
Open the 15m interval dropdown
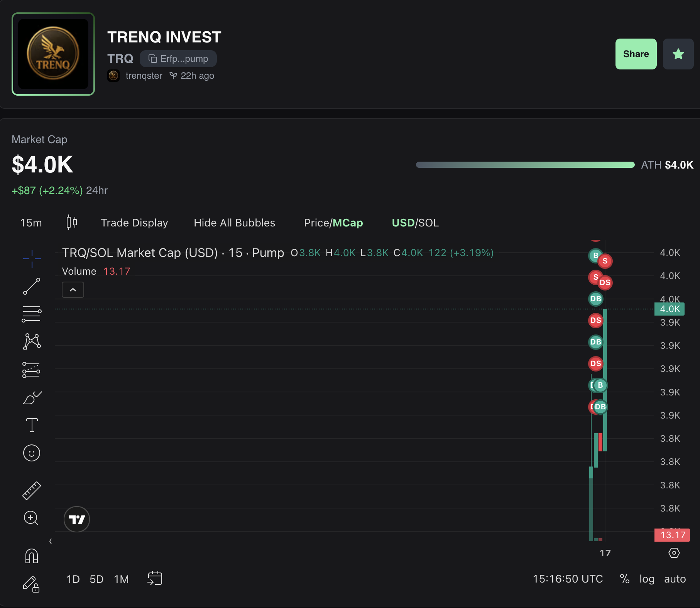31,223
